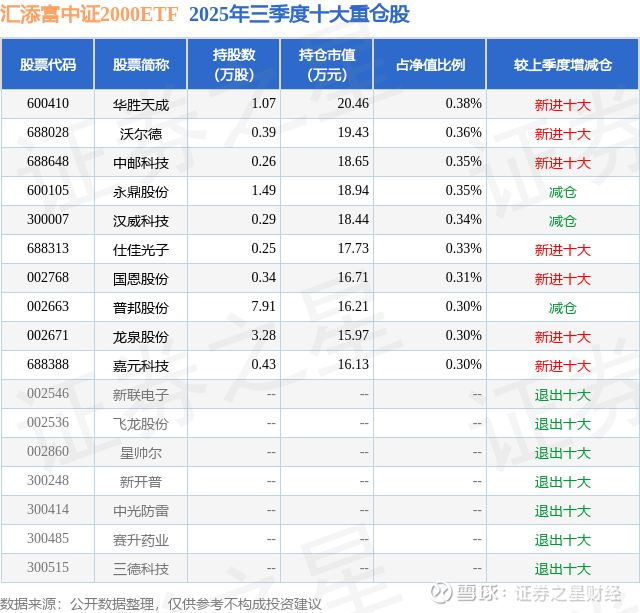Viewport: 640px width, 613px height.
Task: Select stock code 002671
Action: coord(48,335)
